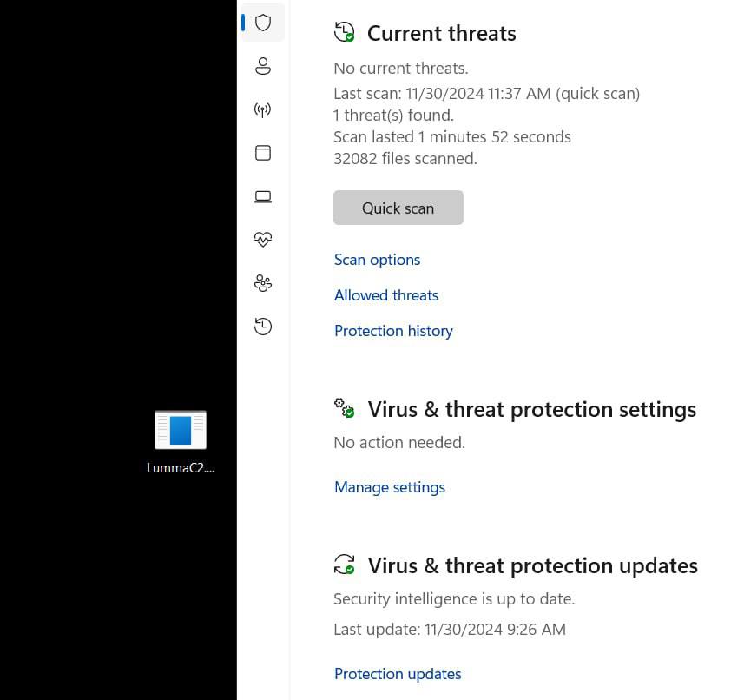The height and width of the screenshot is (700, 744).
Task: Click 'Security intelligence is up to date' text
Action: click(x=454, y=599)
